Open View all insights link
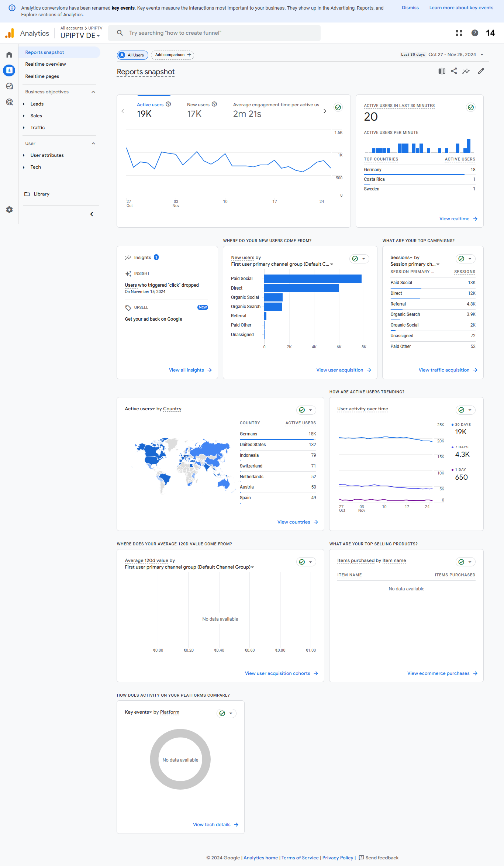 point(190,370)
